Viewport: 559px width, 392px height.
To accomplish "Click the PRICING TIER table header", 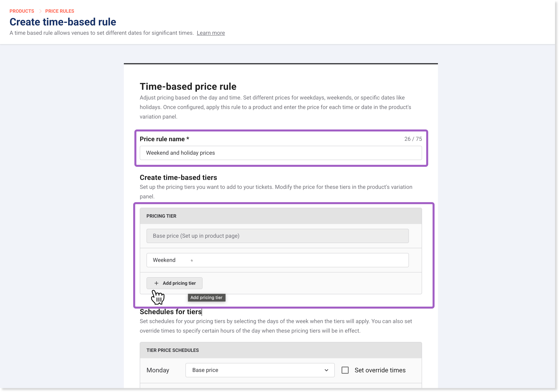I will (281, 216).
